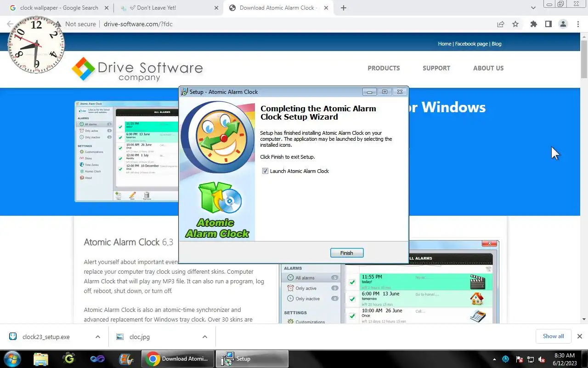Open the taskbar clock showing 8:30 AM
The image size is (588, 368).
click(x=565, y=359)
